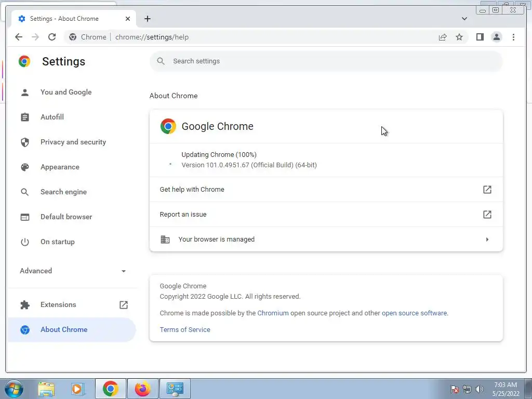Image resolution: width=532 pixels, height=399 pixels.
Task: Select About Chrome in sidebar
Action: (x=72, y=329)
